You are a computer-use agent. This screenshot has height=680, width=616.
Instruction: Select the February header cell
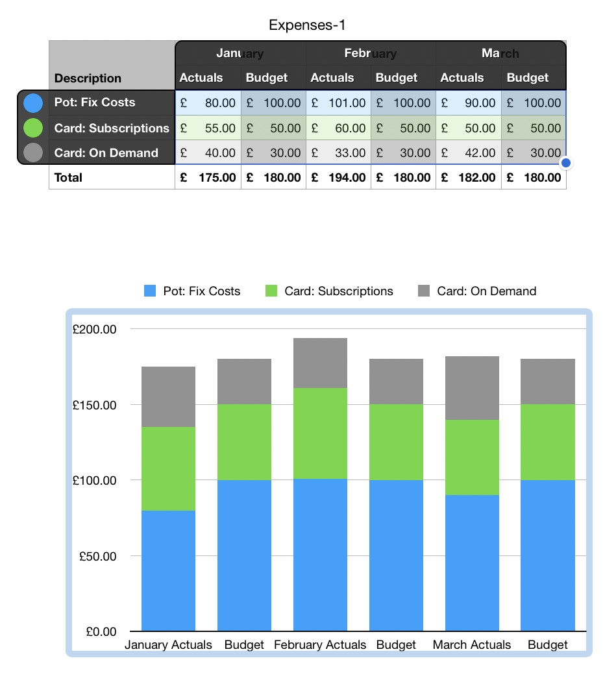point(370,54)
